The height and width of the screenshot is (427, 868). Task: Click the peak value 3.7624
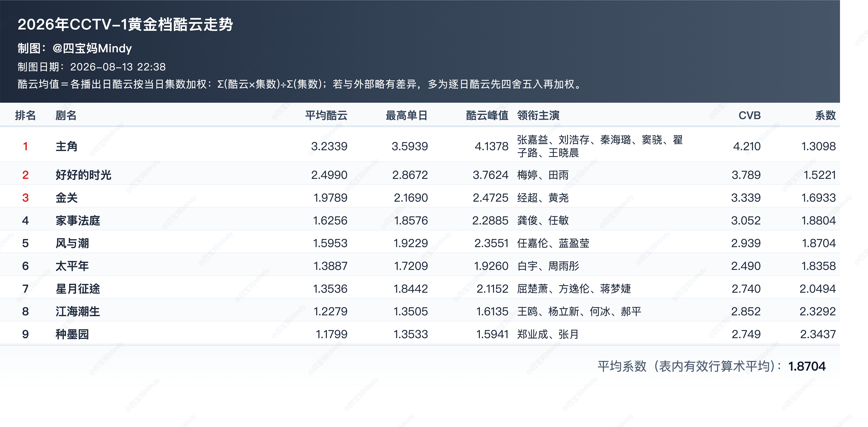pos(491,175)
